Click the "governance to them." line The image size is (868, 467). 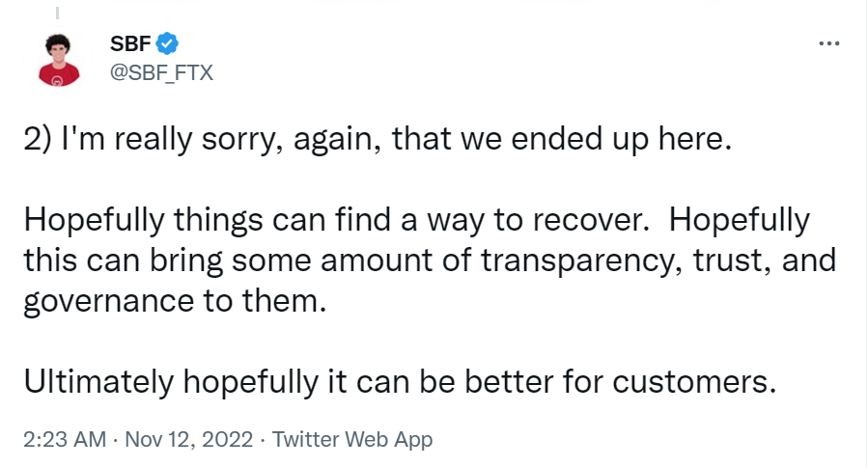pos(169,300)
